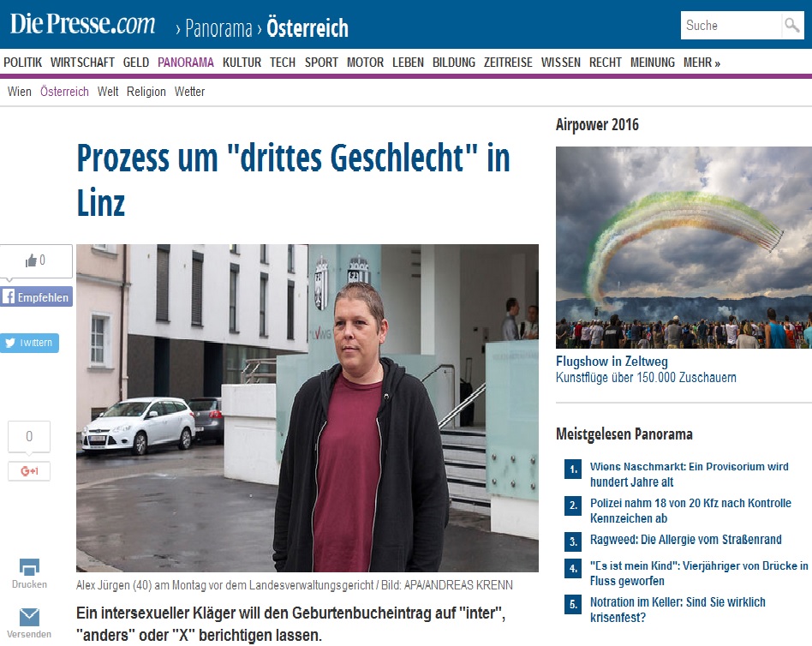The height and width of the screenshot is (646, 812).
Task: Select the Wien subsection tab
Action: click(x=19, y=92)
